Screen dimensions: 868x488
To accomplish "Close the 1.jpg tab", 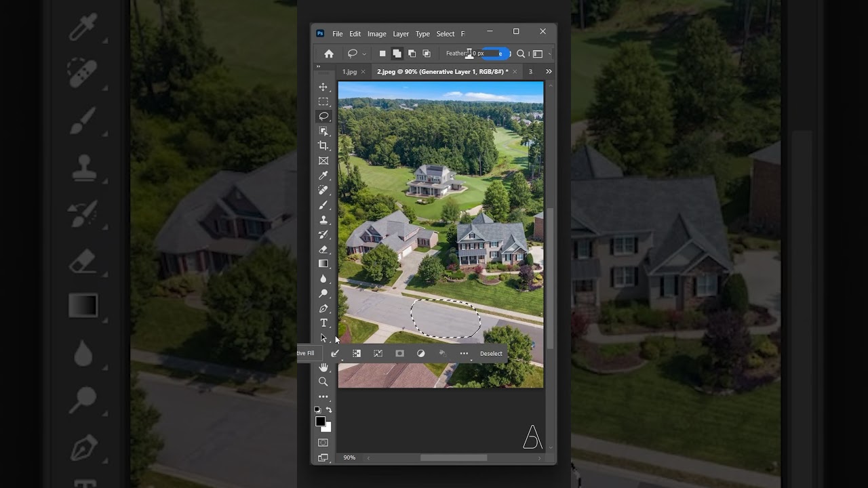I will 363,71.
